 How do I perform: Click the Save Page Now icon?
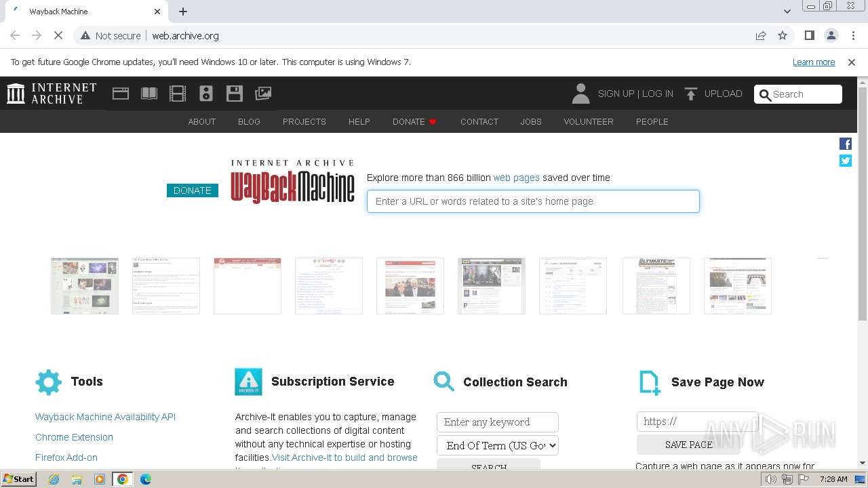pos(650,383)
